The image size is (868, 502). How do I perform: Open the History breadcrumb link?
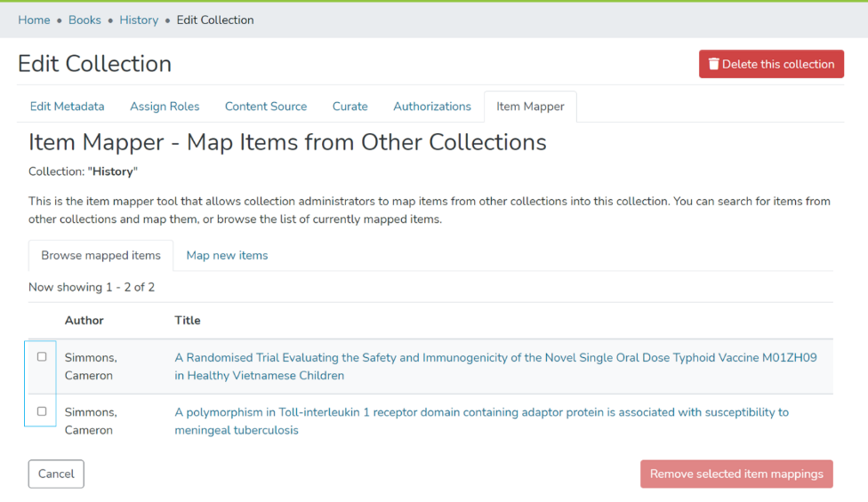point(139,20)
